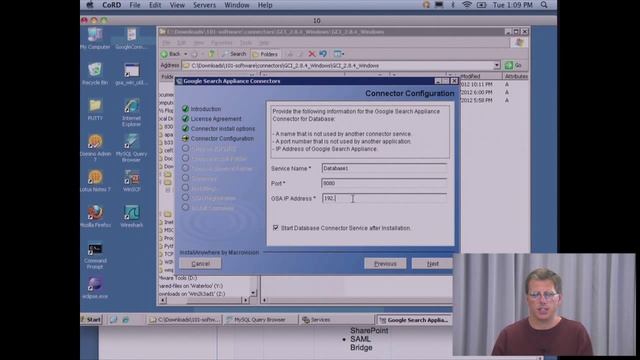Click the Wi-Fi icon in Mac menu bar
640x360 pixels.
click(467, 5)
